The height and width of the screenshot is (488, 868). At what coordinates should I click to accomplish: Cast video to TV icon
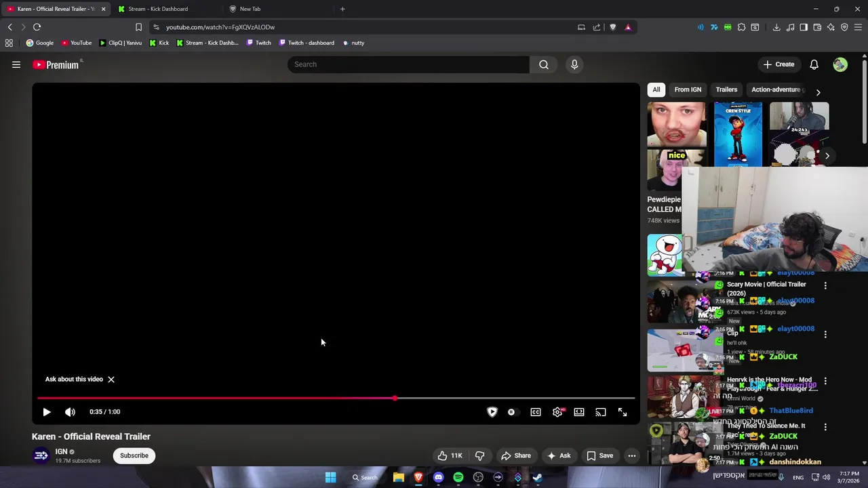tap(601, 412)
